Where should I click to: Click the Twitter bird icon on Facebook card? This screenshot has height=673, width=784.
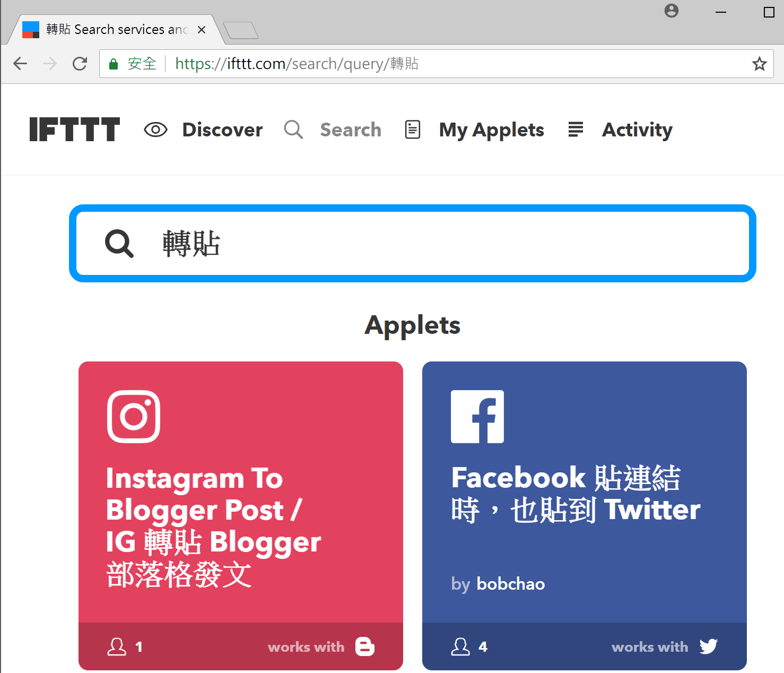[709, 646]
